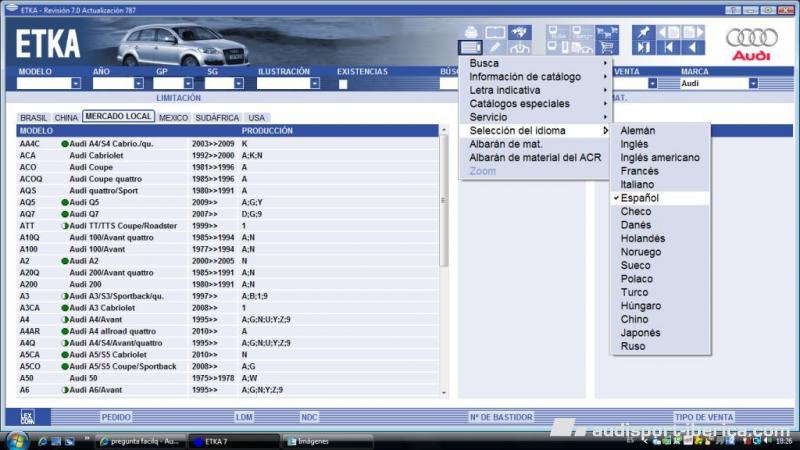
Task: Switch to Imágenes taskbar window
Action: [x=326, y=441]
